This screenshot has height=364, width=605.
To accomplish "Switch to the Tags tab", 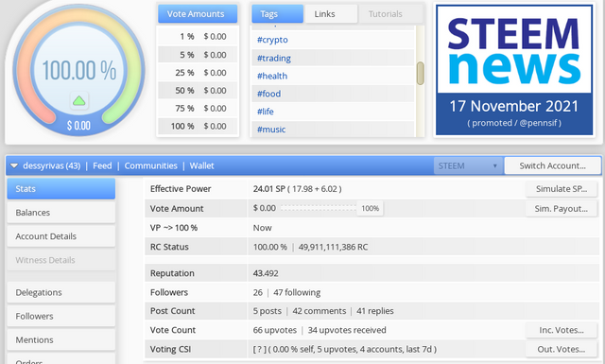I will (x=277, y=14).
